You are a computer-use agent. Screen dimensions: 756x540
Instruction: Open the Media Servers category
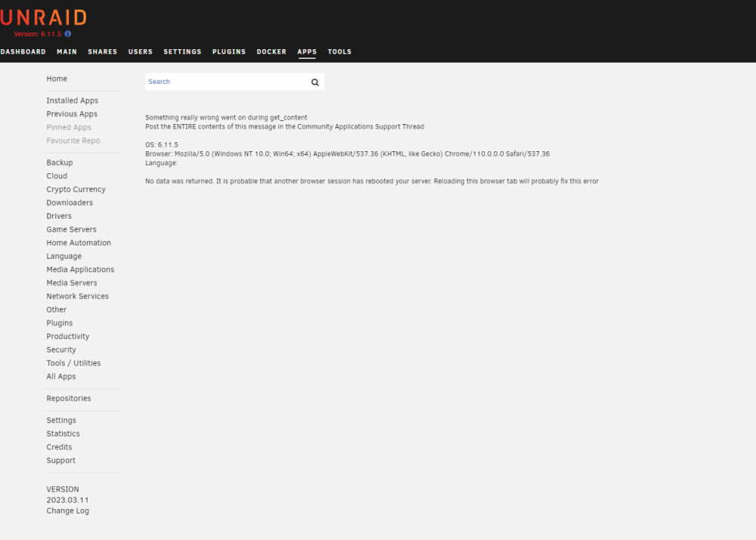72,283
